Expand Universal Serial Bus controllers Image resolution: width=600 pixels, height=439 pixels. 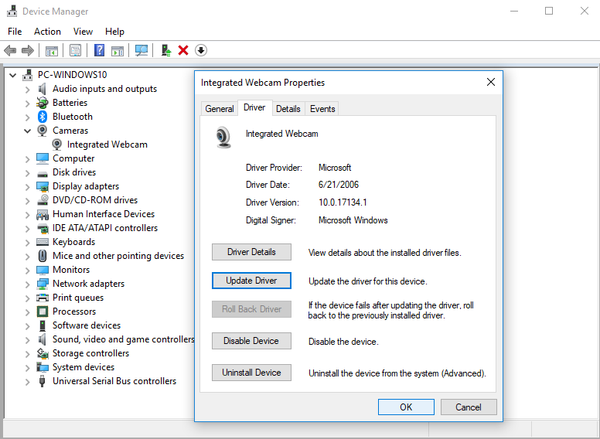(x=28, y=381)
